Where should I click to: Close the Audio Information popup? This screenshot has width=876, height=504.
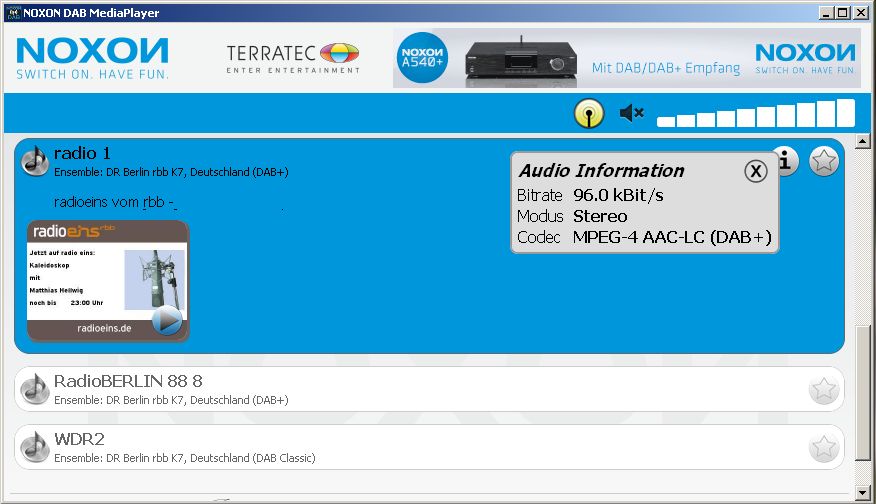tap(755, 171)
